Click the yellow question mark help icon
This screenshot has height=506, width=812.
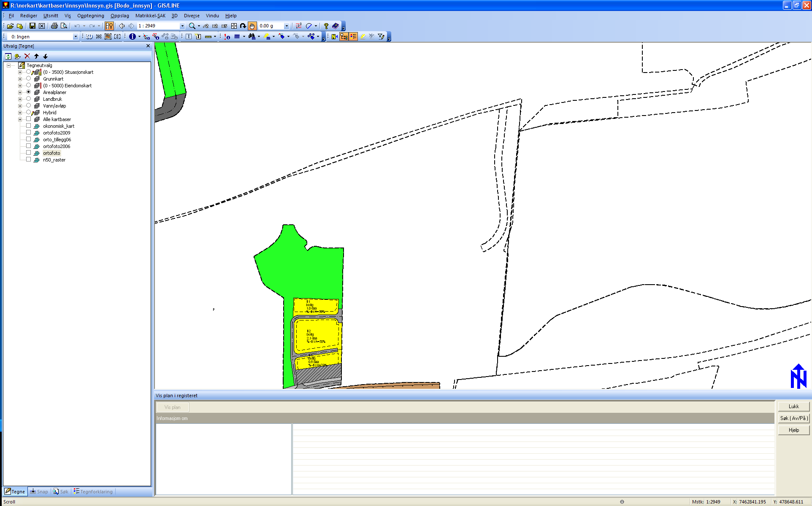[x=326, y=26]
